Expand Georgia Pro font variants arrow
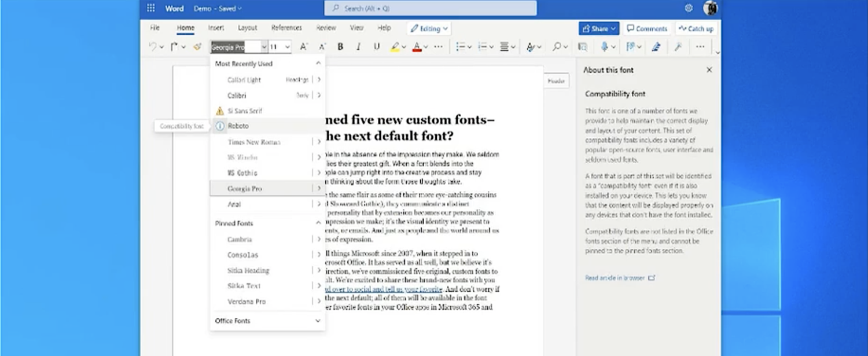This screenshot has width=868, height=356. tap(318, 188)
